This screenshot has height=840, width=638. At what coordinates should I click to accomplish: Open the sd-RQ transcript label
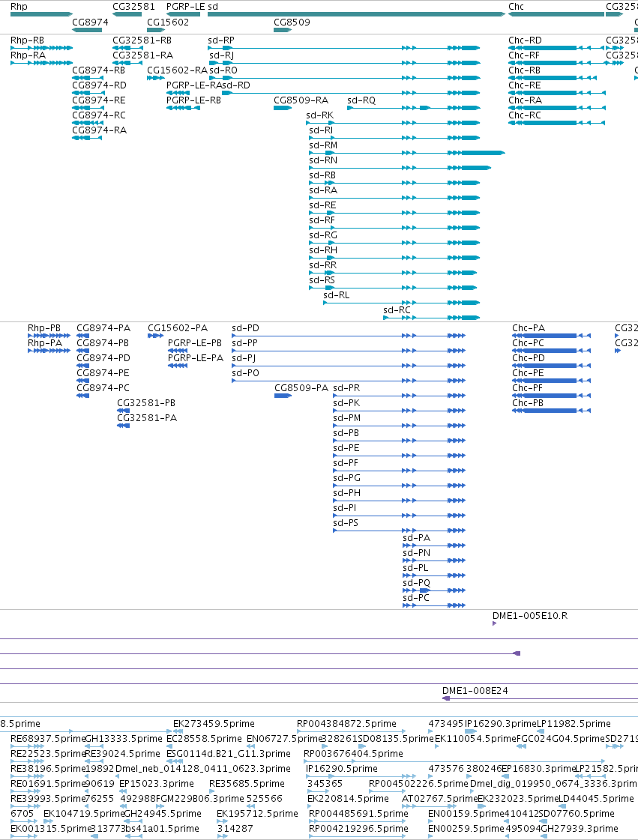click(361, 100)
